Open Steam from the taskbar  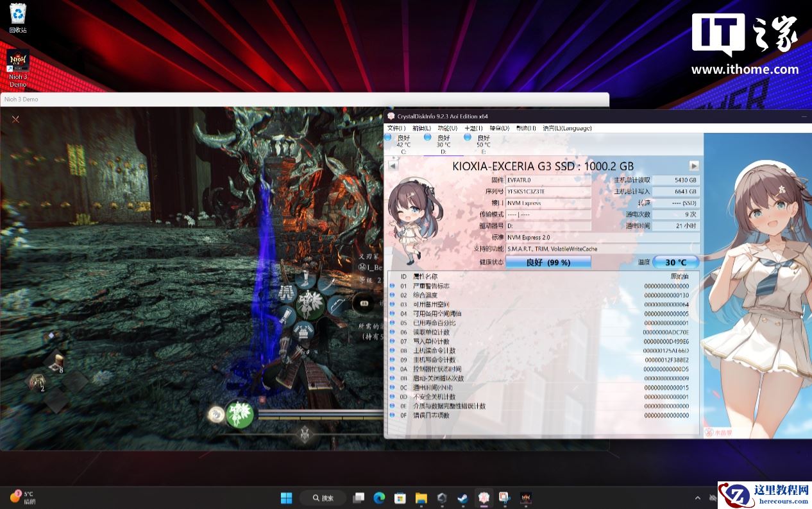(462, 497)
